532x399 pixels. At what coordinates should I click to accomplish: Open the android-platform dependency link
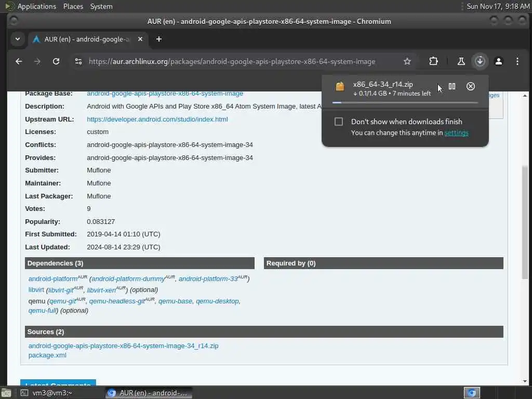point(53,278)
